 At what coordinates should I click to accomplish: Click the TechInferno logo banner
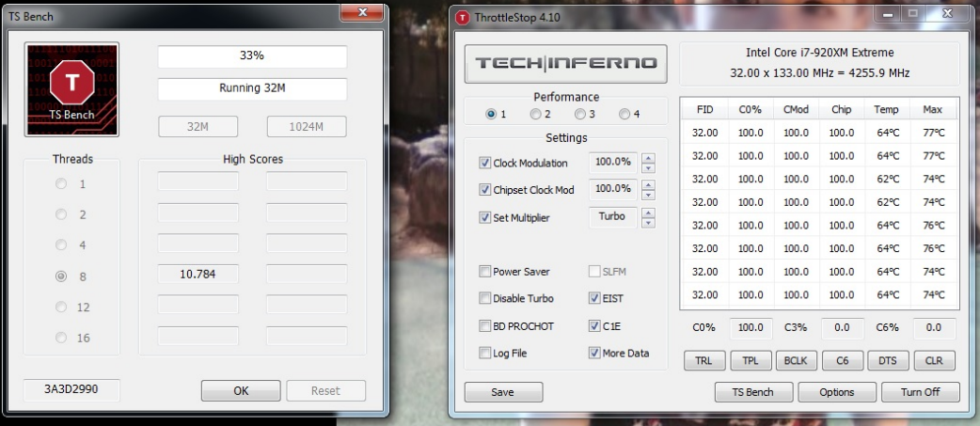pos(565,63)
